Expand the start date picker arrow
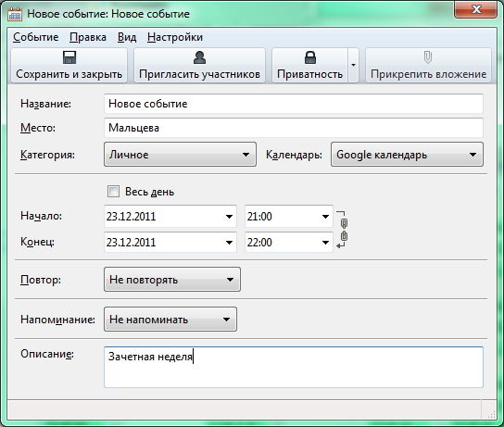The image size is (504, 427). pos(229,217)
